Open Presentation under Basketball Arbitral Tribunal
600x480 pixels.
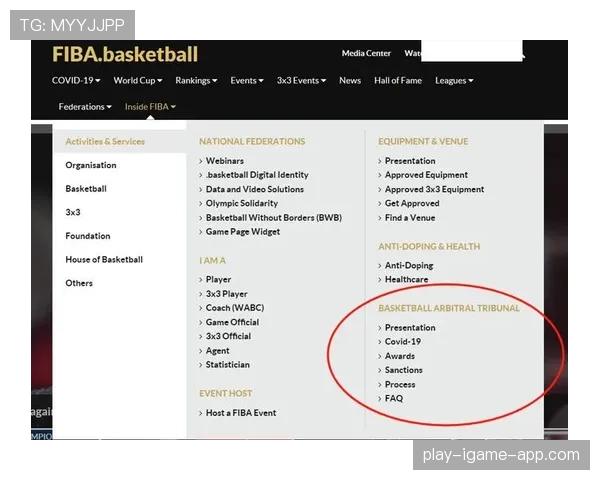(x=410, y=328)
